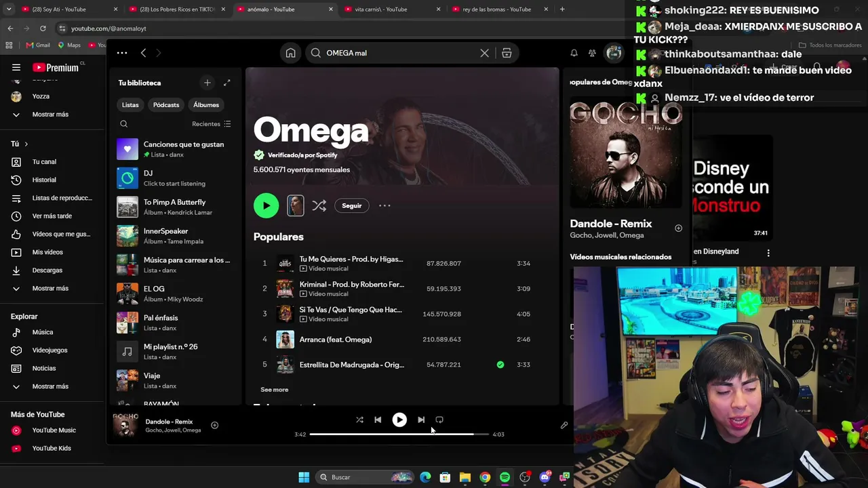868x488 pixels.
Task: Expand the Tú section chevron
Action: coord(26,144)
